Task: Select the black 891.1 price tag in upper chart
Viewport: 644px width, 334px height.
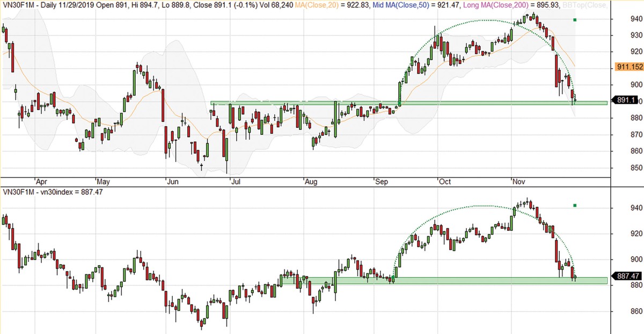Action: [x=626, y=100]
